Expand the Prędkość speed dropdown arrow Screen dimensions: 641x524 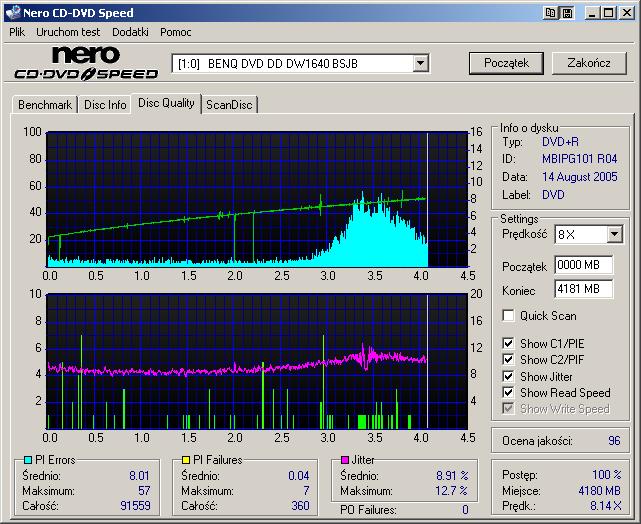tap(614, 235)
